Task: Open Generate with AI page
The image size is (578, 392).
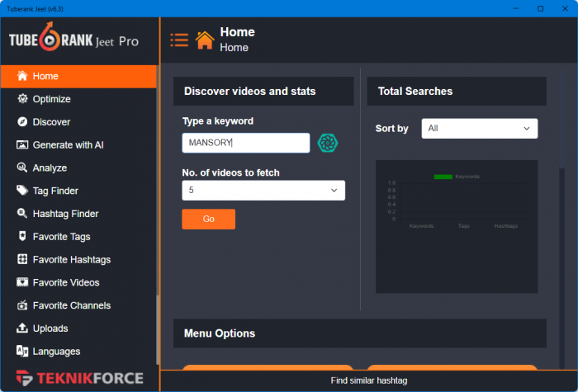Action: [x=68, y=145]
